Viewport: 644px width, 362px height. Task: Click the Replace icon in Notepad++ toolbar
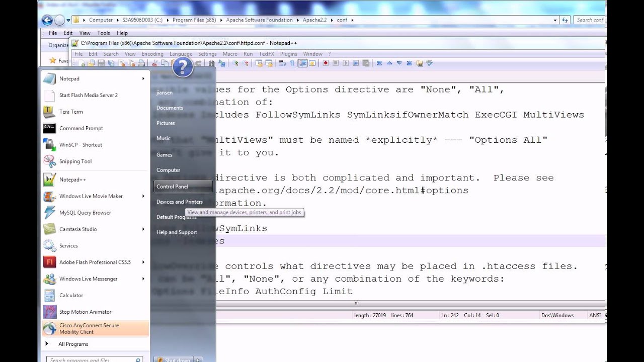click(221, 63)
